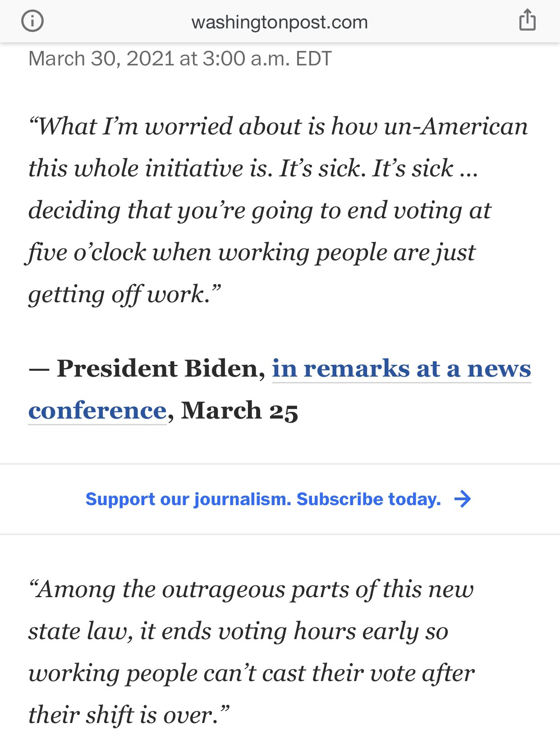Tap 'getting off work.' closing line
The width and height of the screenshot is (560, 746).
click(125, 295)
